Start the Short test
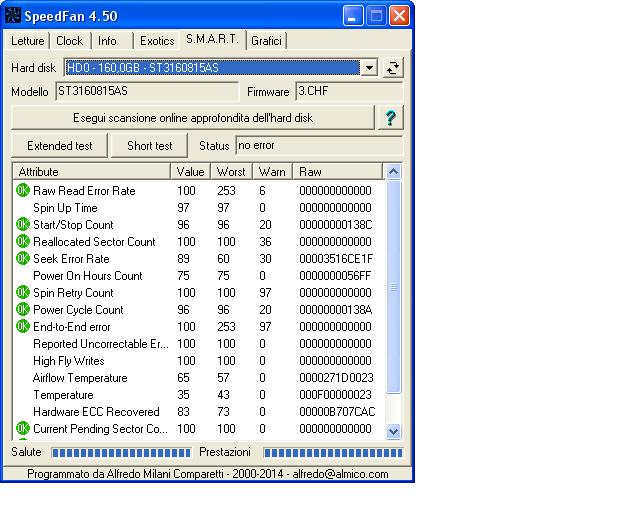Viewport: 640px width, 512px height. coord(149,146)
